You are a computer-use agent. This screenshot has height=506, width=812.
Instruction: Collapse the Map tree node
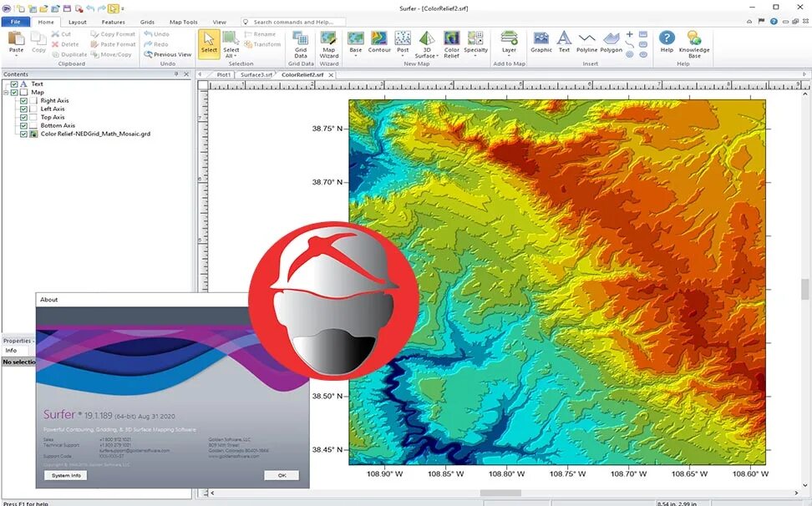point(6,92)
